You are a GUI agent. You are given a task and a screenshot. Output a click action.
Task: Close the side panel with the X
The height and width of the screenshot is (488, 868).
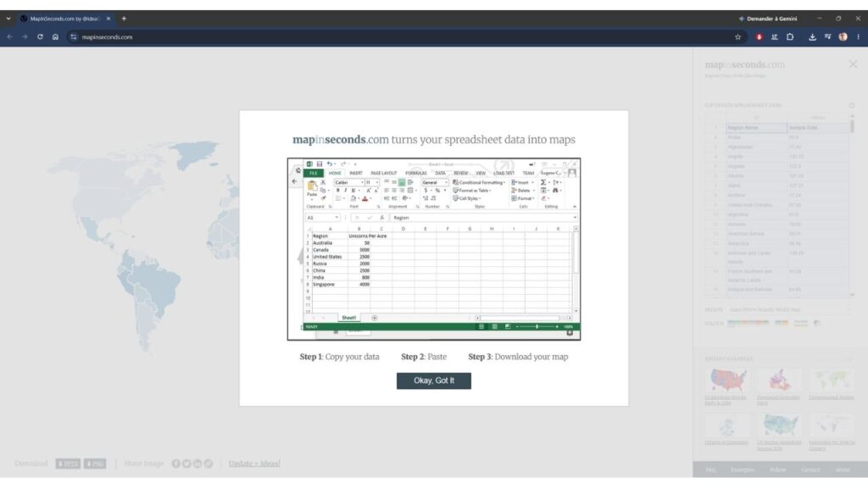coord(853,64)
